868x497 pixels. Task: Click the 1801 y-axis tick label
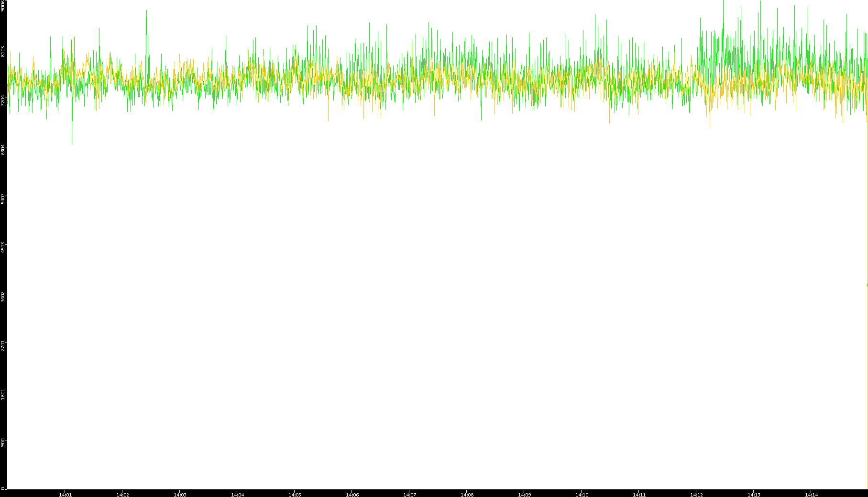3,395
